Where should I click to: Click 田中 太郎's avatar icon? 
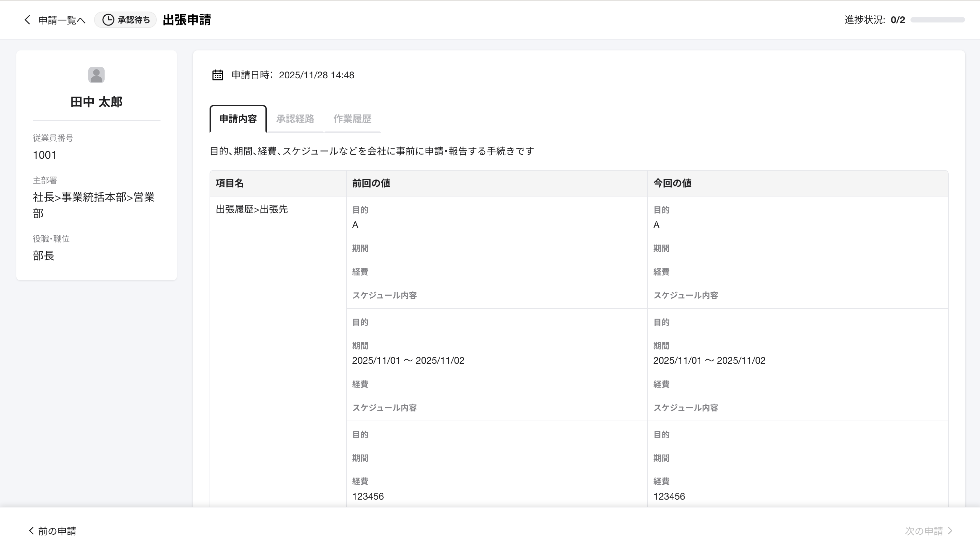pos(96,75)
